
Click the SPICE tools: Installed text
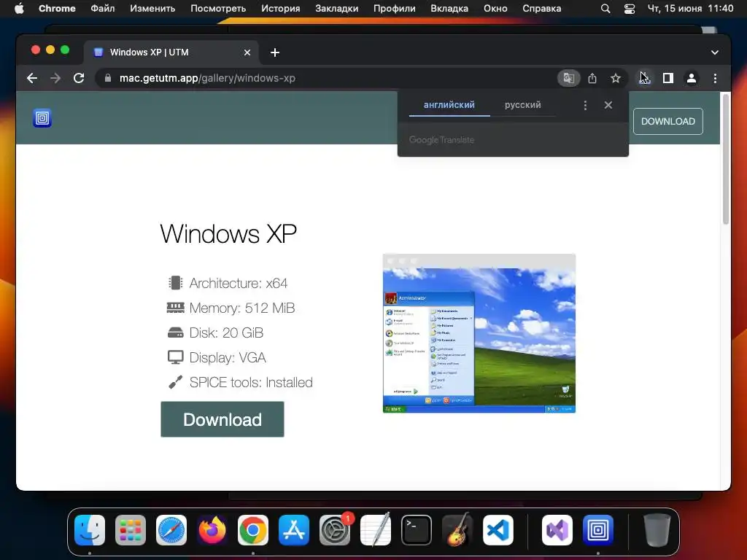tap(251, 382)
